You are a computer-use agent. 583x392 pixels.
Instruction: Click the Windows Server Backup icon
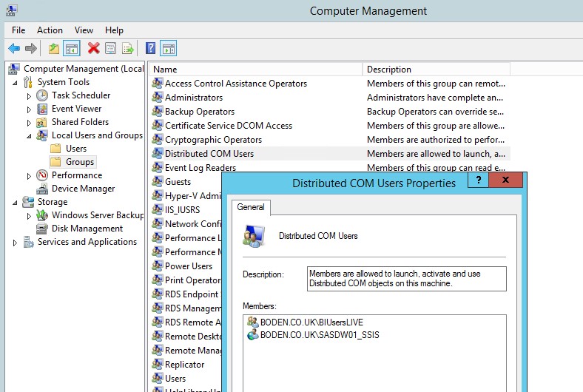(42, 215)
